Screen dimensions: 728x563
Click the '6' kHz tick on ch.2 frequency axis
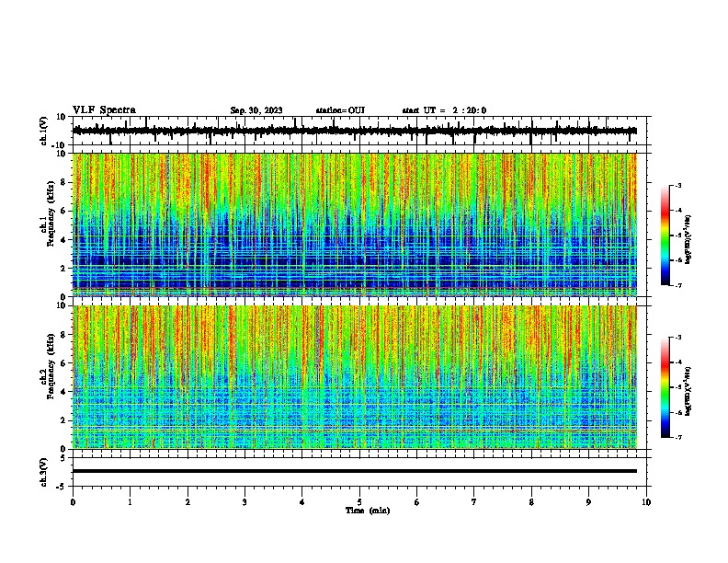[x=64, y=363]
